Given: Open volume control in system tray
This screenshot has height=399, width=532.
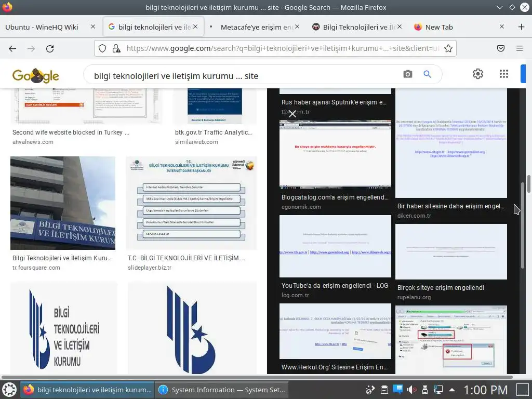Looking at the screenshot, I should coord(411,390).
